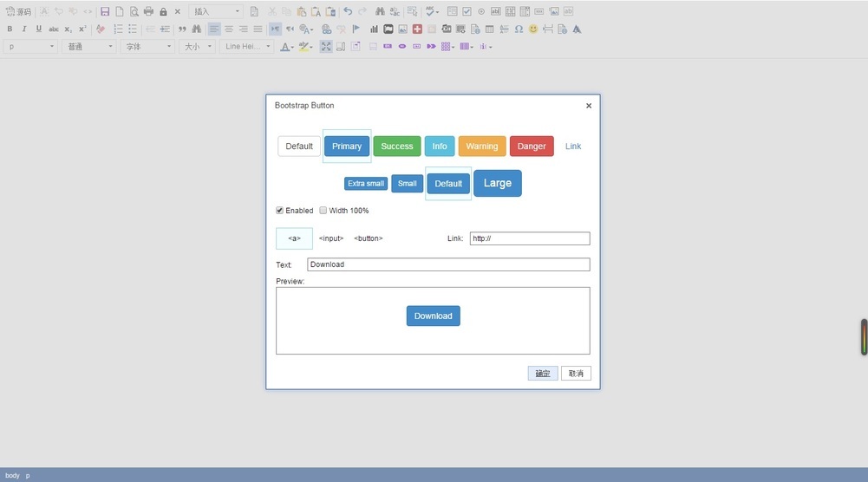Choose the Link button style

click(x=573, y=147)
